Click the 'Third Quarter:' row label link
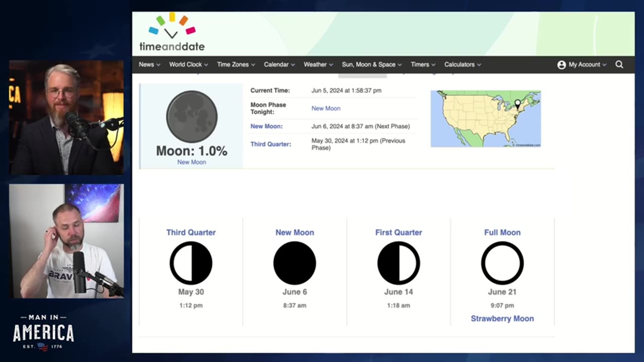 click(x=271, y=144)
